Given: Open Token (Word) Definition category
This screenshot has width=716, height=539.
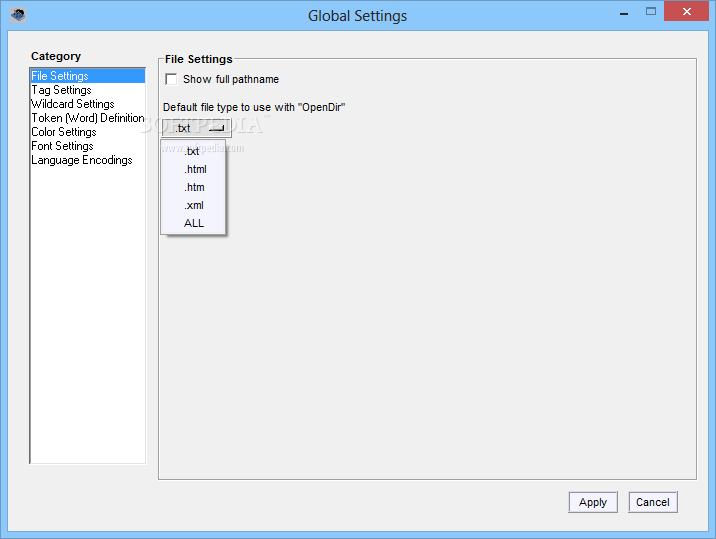Looking at the screenshot, I should (88, 118).
